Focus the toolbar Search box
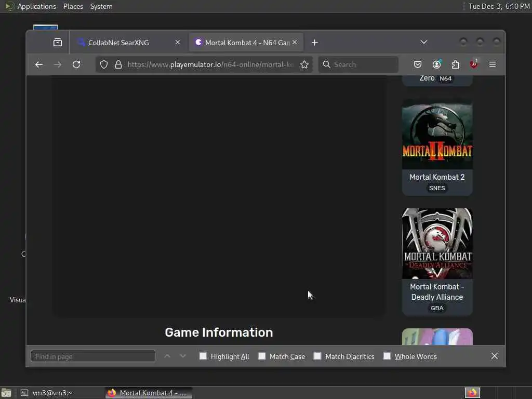The width and height of the screenshot is (532, 399). point(358,64)
